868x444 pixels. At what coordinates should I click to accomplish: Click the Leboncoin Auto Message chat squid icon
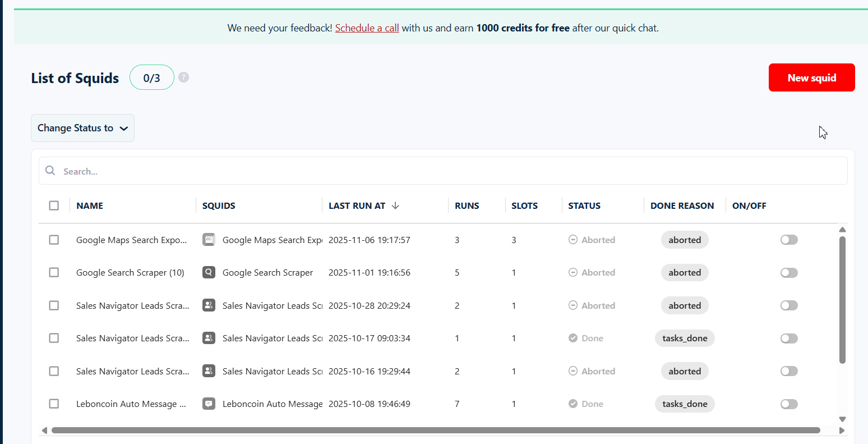(209, 404)
